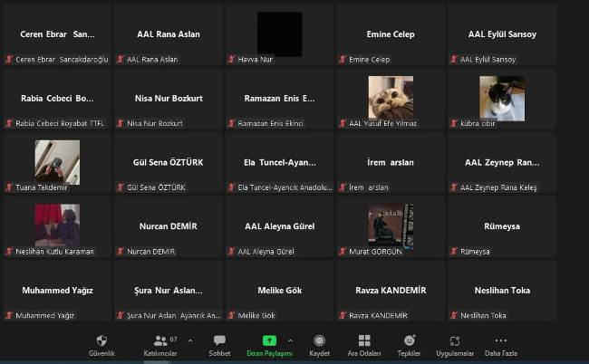The height and width of the screenshot is (364, 589).
Task: Click Murat GÖRGÜN's video thumbnail
Action: (391, 225)
